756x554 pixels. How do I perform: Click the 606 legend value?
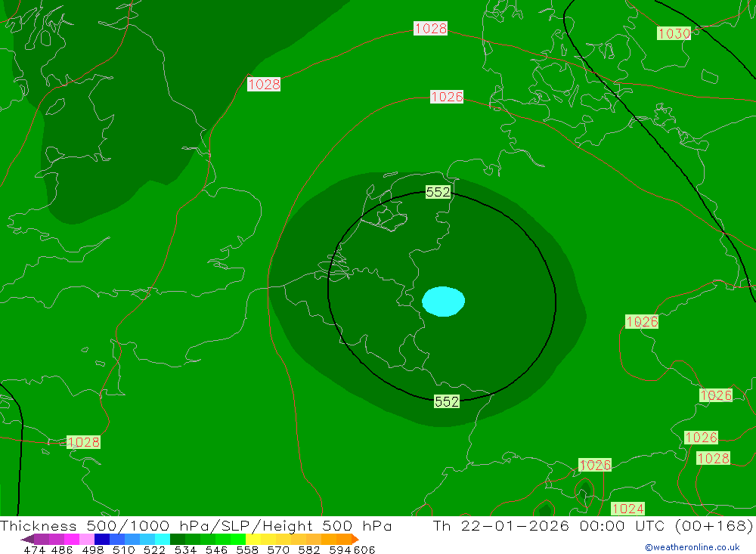pyautogui.click(x=364, y=549)
